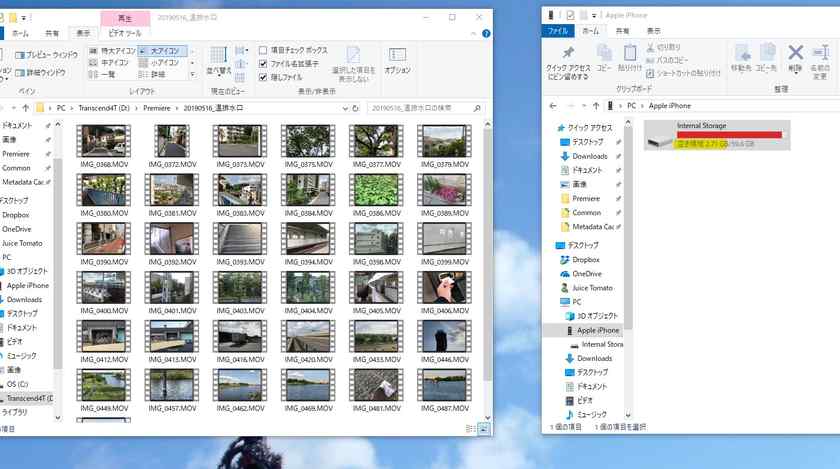Click Transcend4T in the breadcrumb path
840x469 pixels.
(x=104, y=108)
